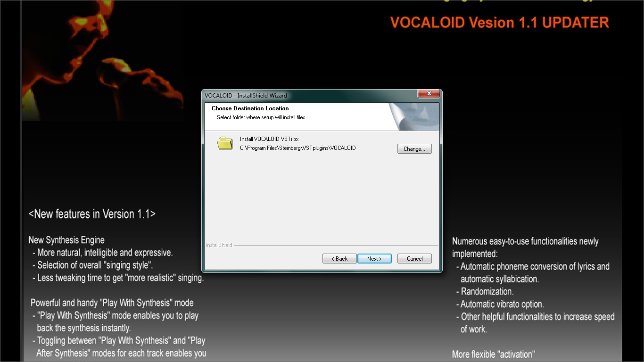The image size is (644, 362).
Task: Close the InstallShield Wizard with the red X
Action: 429,94
